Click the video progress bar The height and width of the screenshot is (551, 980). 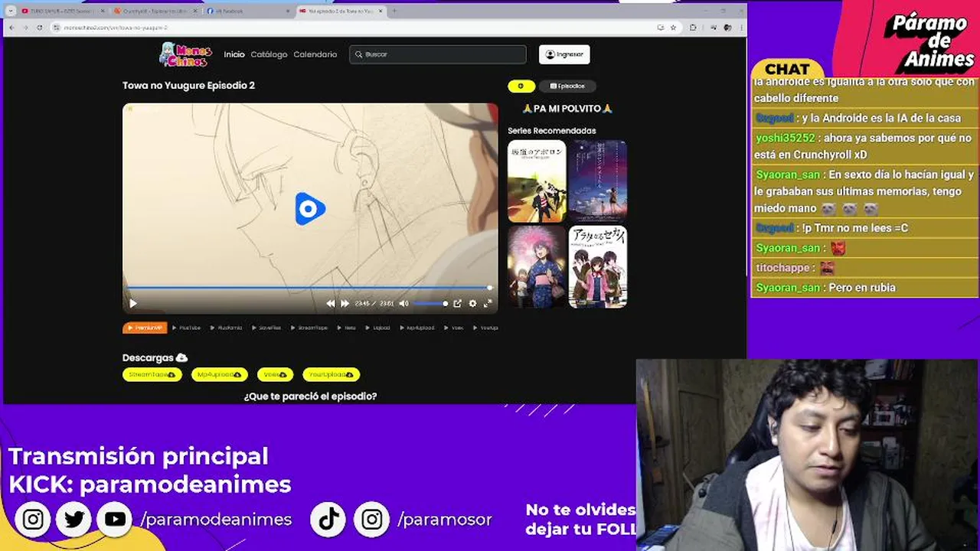tap(310, 288)
